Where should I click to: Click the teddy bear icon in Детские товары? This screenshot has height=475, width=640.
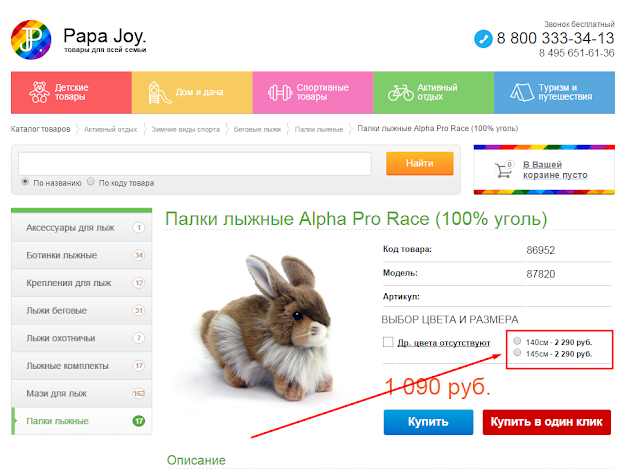[x=39, y=92]
